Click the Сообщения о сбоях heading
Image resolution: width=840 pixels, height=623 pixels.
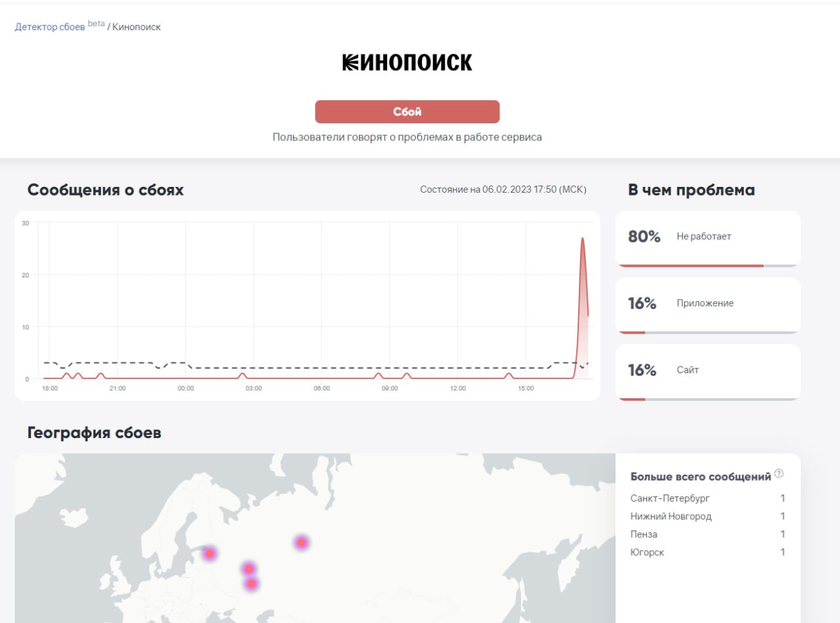(106, 190)
